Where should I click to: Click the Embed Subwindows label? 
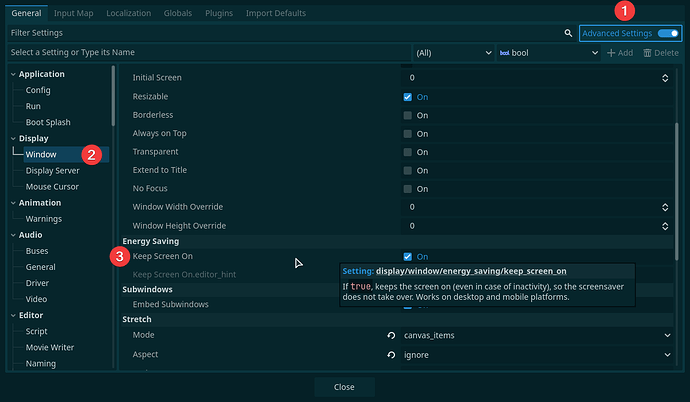click(x=170, y=304)
